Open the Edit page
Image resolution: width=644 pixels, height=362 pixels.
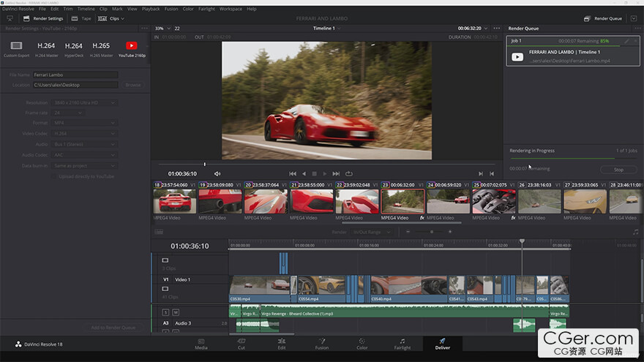281,344
